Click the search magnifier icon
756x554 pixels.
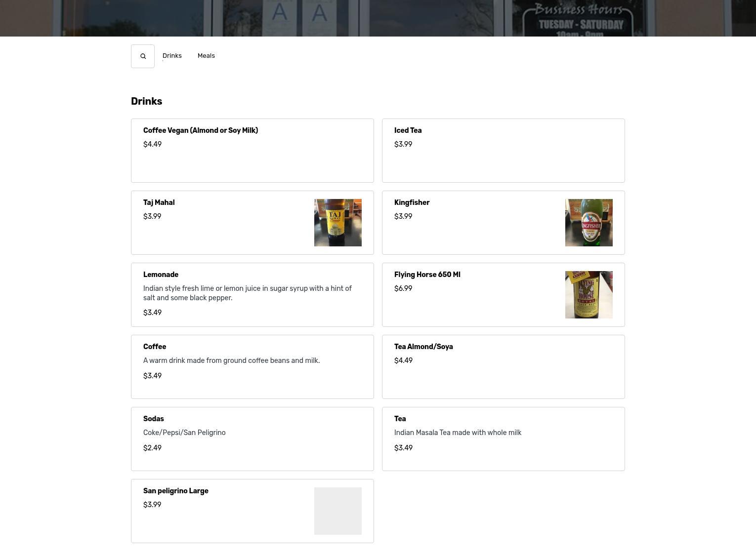pos(143,56)
